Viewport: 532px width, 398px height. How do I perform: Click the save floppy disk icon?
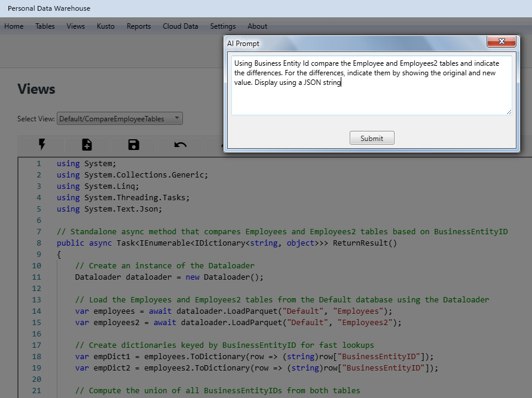point(133,144)
